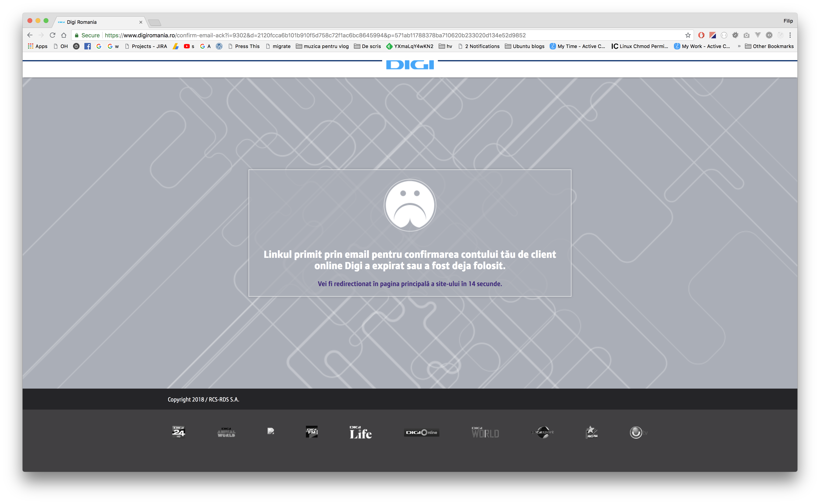Click the Digi 24 HD footer logo
Image resolution: width=820 pixels, height=504 pixels.
coord(179,432)
